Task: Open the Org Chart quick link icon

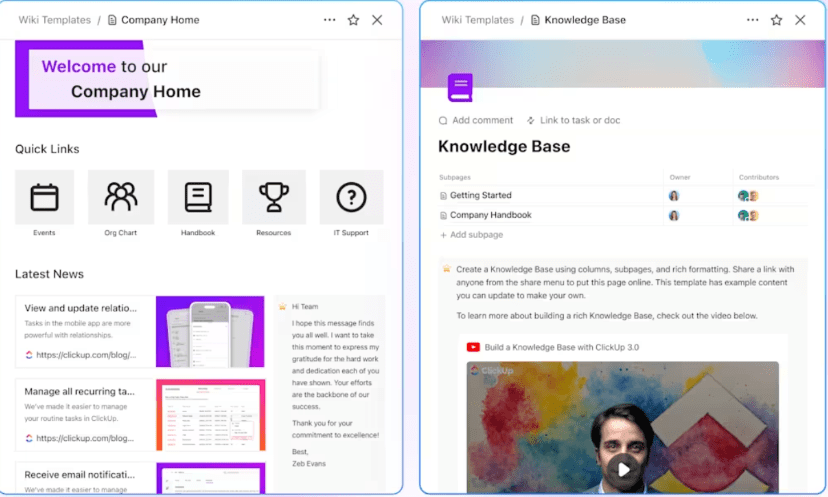Action: pos(121,197)
